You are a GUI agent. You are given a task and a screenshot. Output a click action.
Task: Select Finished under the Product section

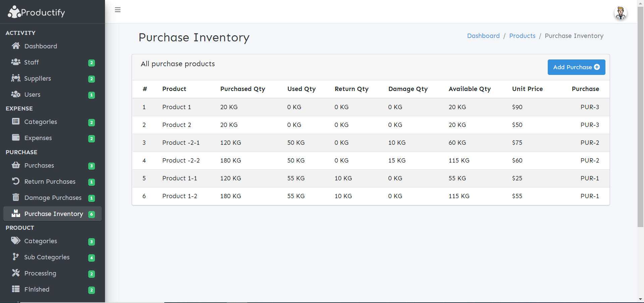[x=37, y=289]
